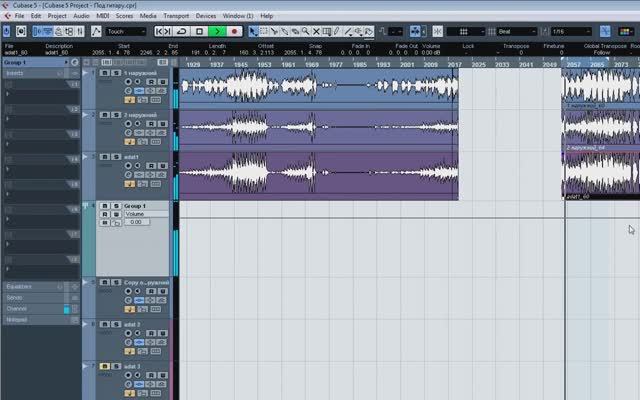Select the Object Selection arrow tool

(x=253, y=31)
